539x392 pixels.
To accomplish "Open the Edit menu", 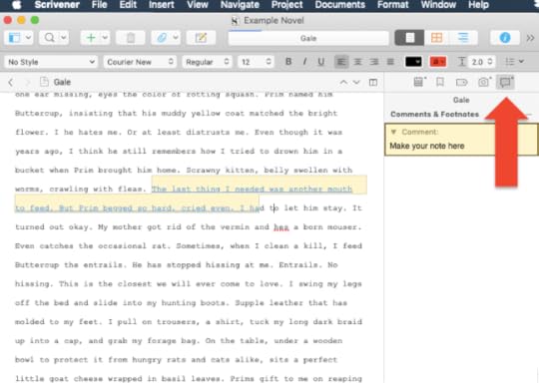I will coord(128,5).
